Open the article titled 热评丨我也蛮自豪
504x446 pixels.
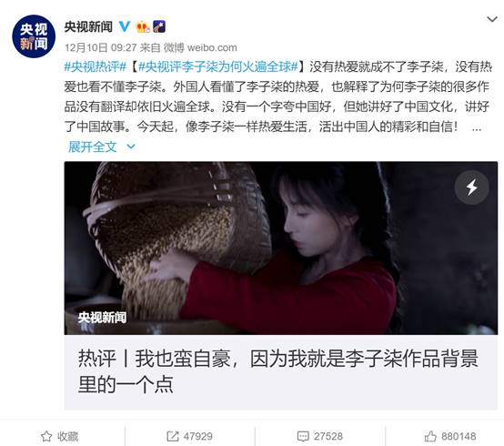coord(278,371)
